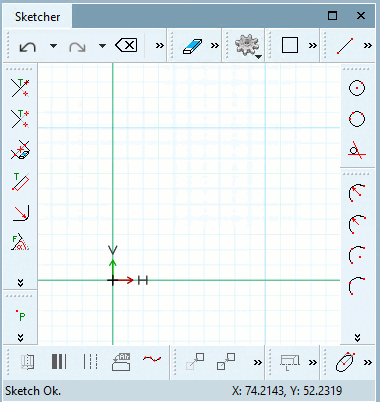Select the blue Eraser tool

click(x=192, y=46)
